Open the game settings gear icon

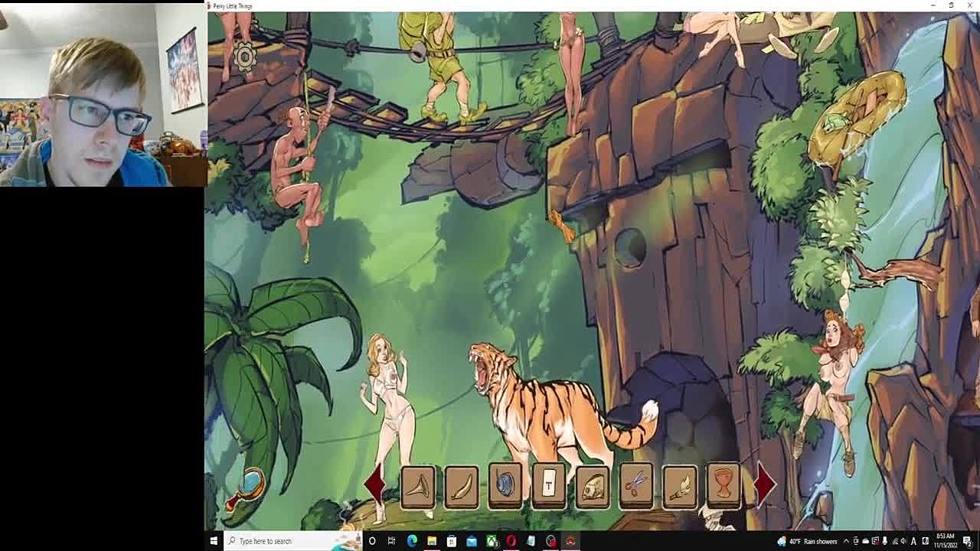tap(244, 56)
